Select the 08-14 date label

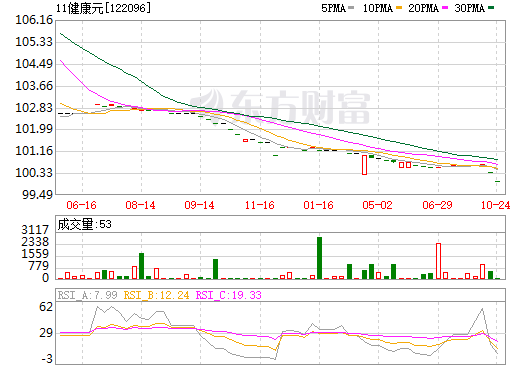point(141,205)
